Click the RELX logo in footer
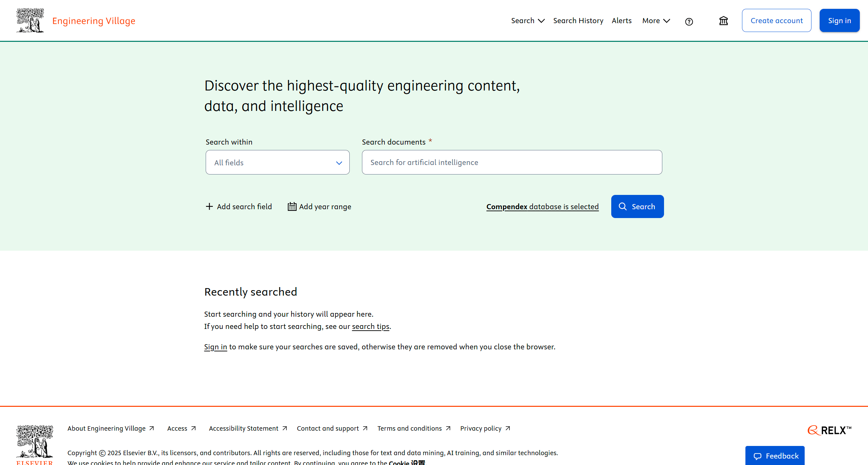 pyautogui.click(x=829, y=430)
